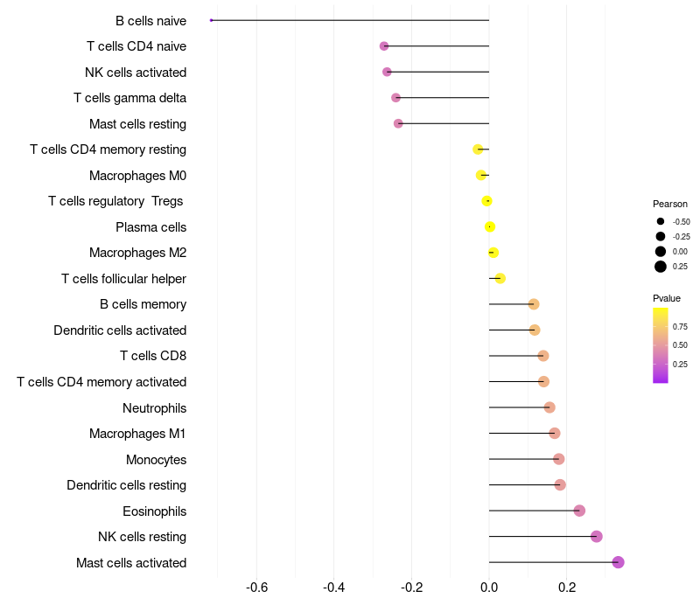Click the B cells naive data point
700x612 pixels.
pos(212,20)
